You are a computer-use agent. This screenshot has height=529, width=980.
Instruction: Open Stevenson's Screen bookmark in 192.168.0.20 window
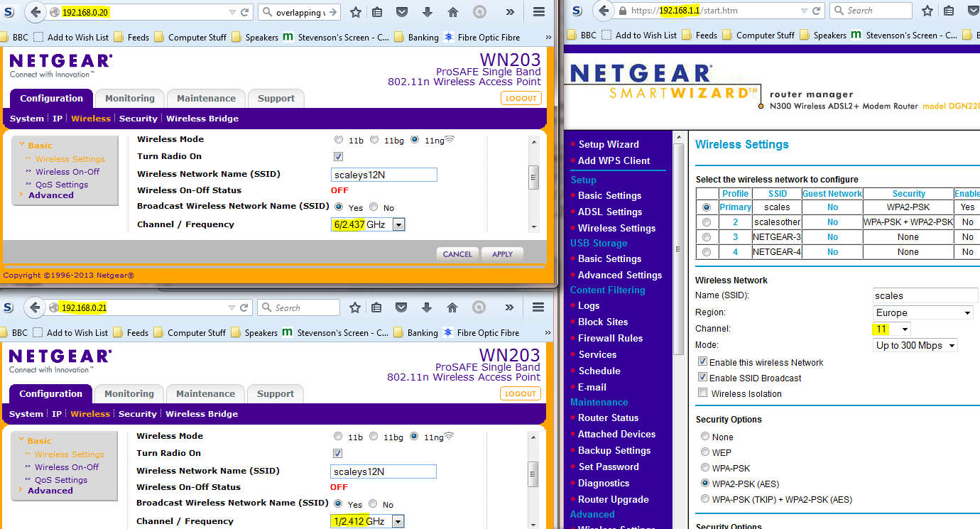[x=335, y=37]
